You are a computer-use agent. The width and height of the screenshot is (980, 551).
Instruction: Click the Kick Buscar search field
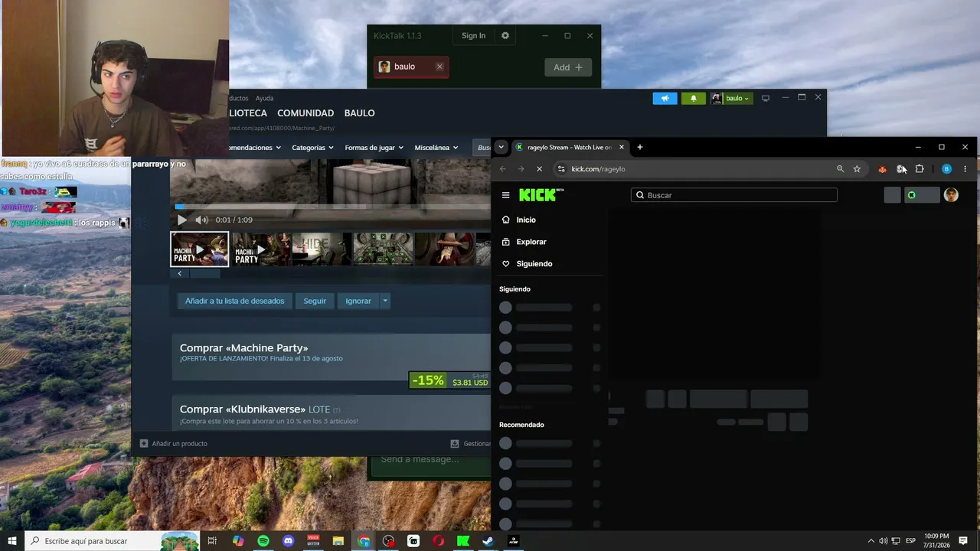click(x=734, y=195)
